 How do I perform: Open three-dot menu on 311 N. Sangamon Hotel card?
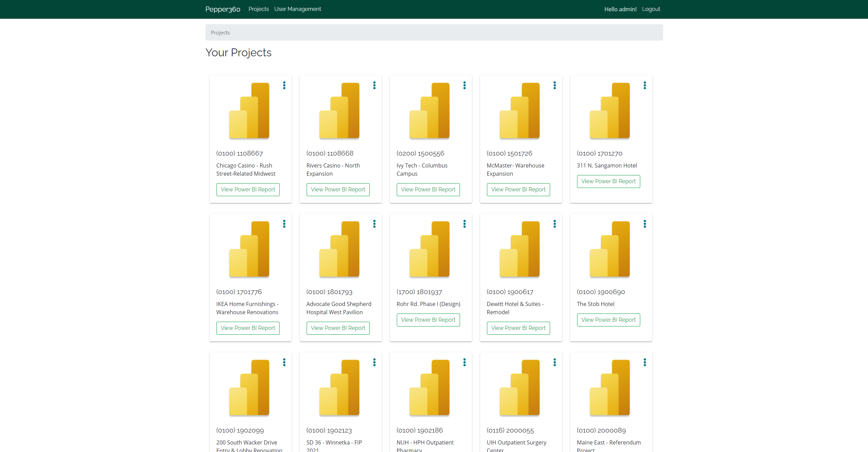coord(645,85)
